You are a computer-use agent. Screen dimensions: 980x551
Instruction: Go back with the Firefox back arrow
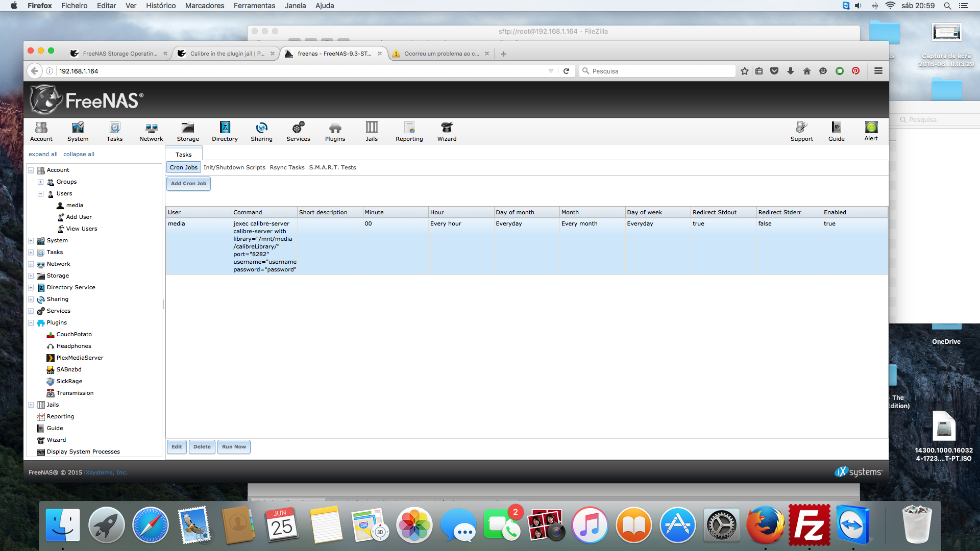point(34,71)
